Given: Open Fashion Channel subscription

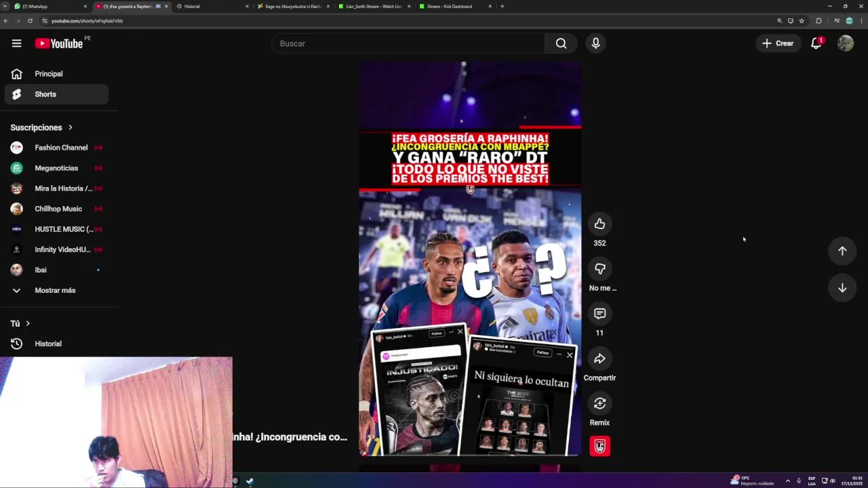Looking at the screenshot, I should pos(56,148).
